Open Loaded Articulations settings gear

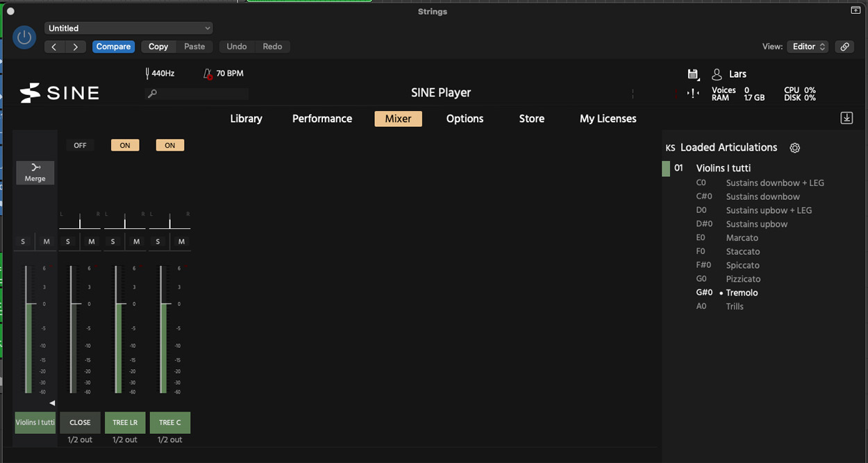795,148
